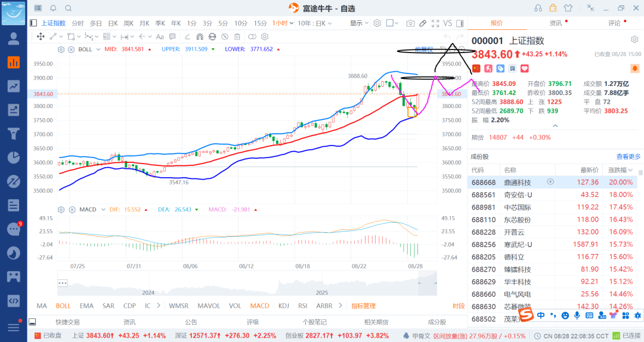Expand the MACD indicator dropdown
This screenshot has height=342, width=644.
click(103, 209)
